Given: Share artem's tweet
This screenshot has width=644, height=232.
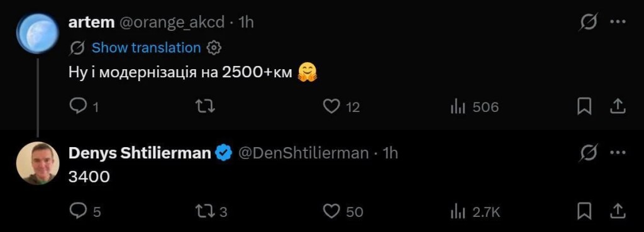Looking at the screenshot, I should (617, 107).
